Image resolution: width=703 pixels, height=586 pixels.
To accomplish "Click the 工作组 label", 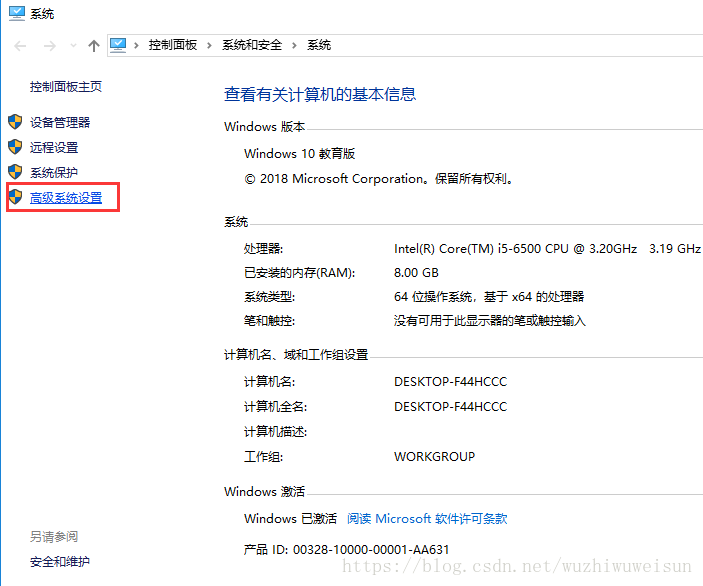I will pos(263,457).
